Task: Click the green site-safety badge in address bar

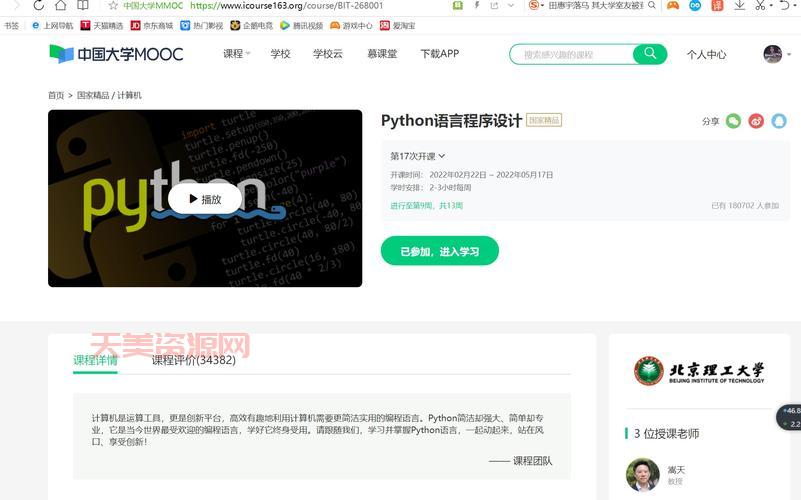Action: click(458, 6)
